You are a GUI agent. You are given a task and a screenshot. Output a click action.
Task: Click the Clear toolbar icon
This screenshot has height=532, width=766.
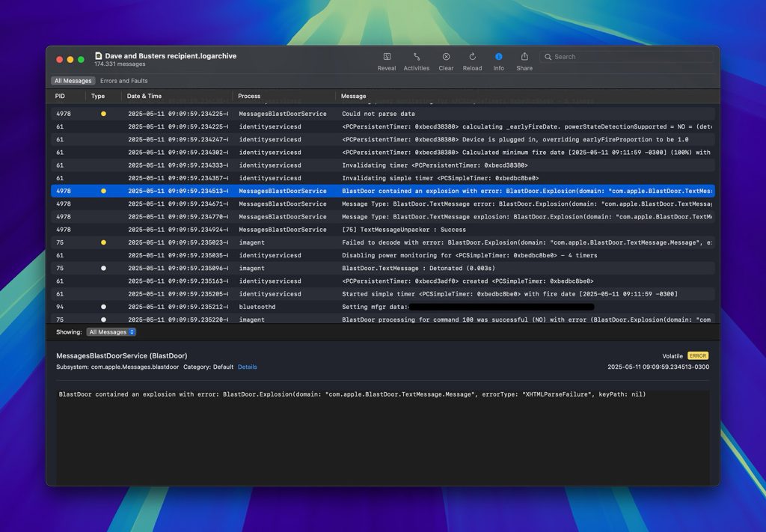coord(446,57)
